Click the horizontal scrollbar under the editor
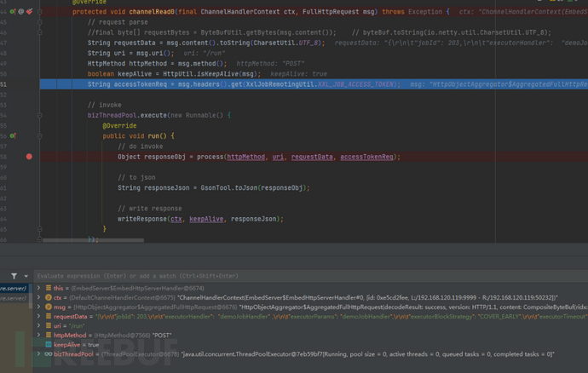The width and height of the screenshot is (588, 373). point(93,240)
